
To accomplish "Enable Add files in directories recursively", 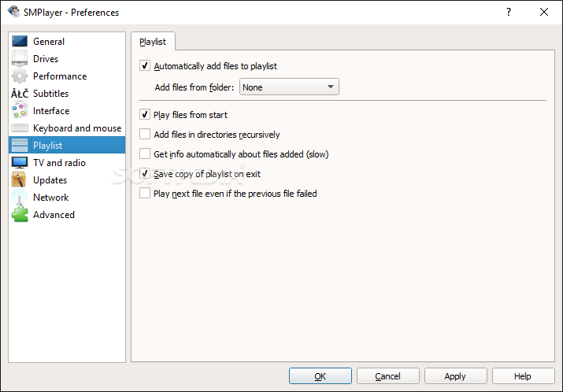I will (145, 135).
